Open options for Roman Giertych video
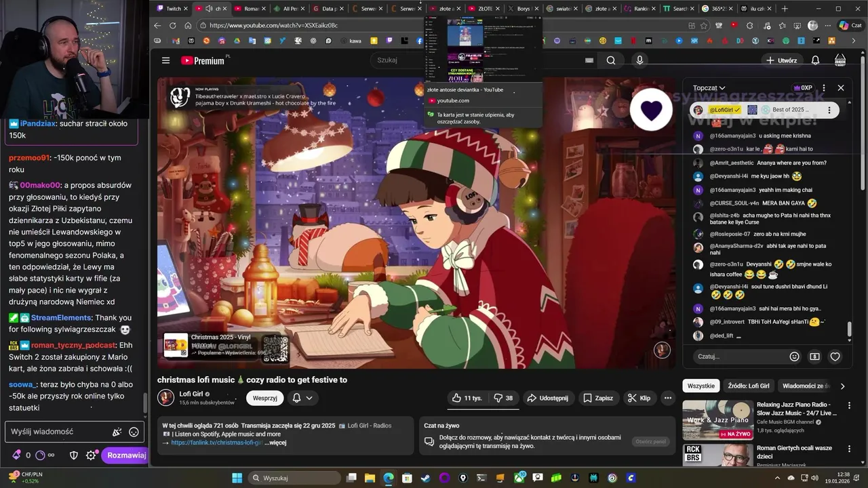 (848, 449)
